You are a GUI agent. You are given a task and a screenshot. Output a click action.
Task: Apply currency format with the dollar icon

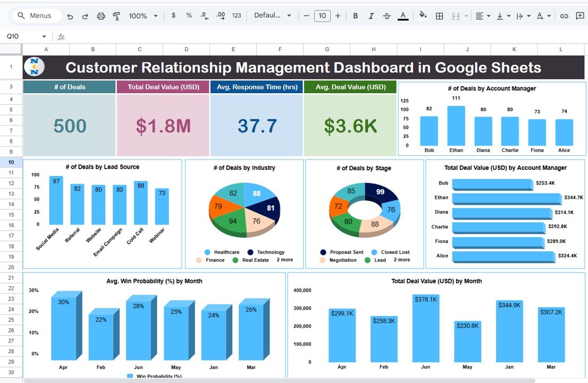173,16
